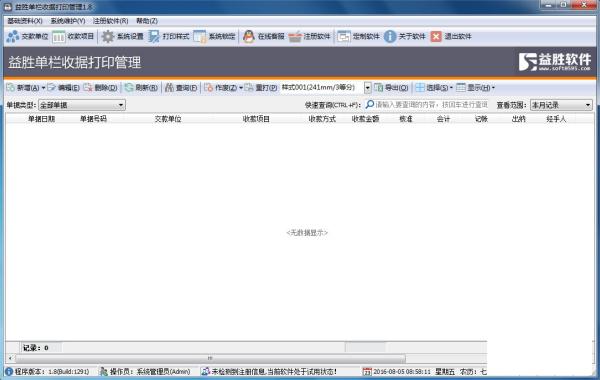The image size is (600, 380).
Task: Click 系统锁定 (system lock) icon
Action: point(200,36)
